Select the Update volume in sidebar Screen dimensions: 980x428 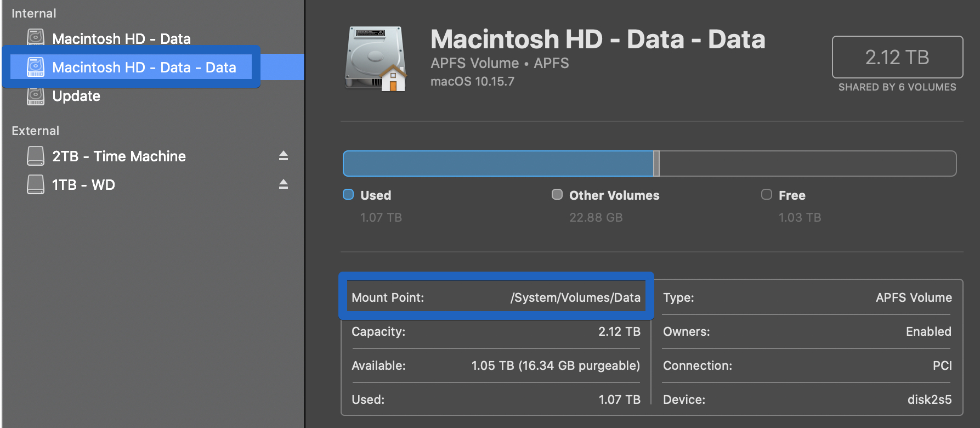pyautogui.click(x=76, y=96)
